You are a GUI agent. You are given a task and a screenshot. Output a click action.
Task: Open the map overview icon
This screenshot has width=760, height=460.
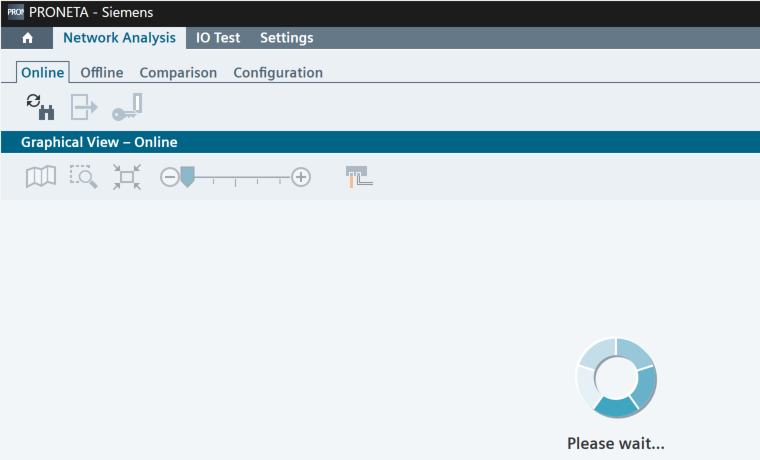[x=41, y=178]
